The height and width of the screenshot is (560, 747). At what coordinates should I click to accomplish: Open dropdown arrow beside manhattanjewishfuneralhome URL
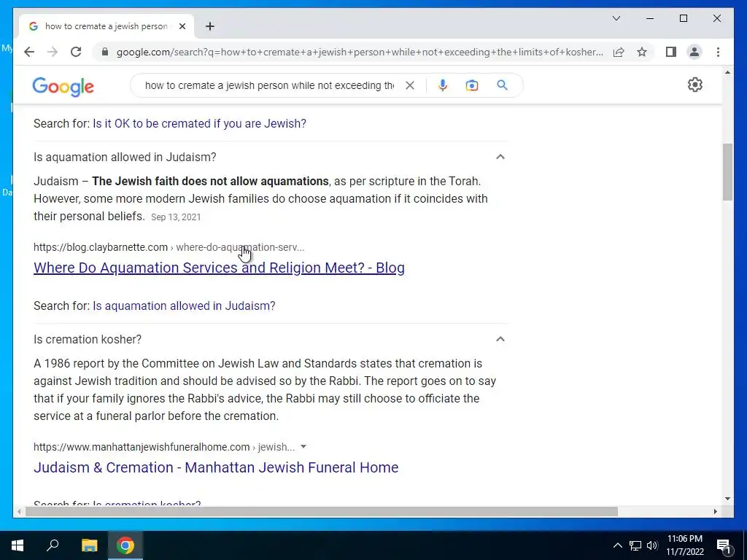[x=303, y=447]
